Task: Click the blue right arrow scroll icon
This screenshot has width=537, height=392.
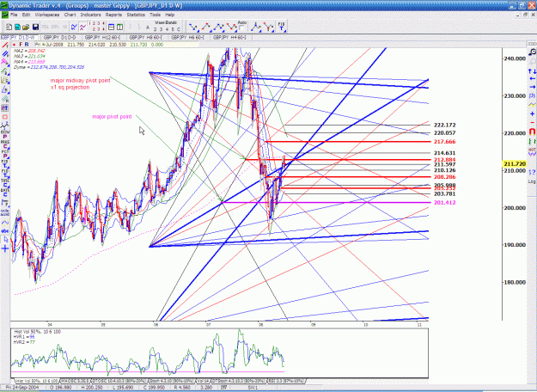Action: pos(532,87)
